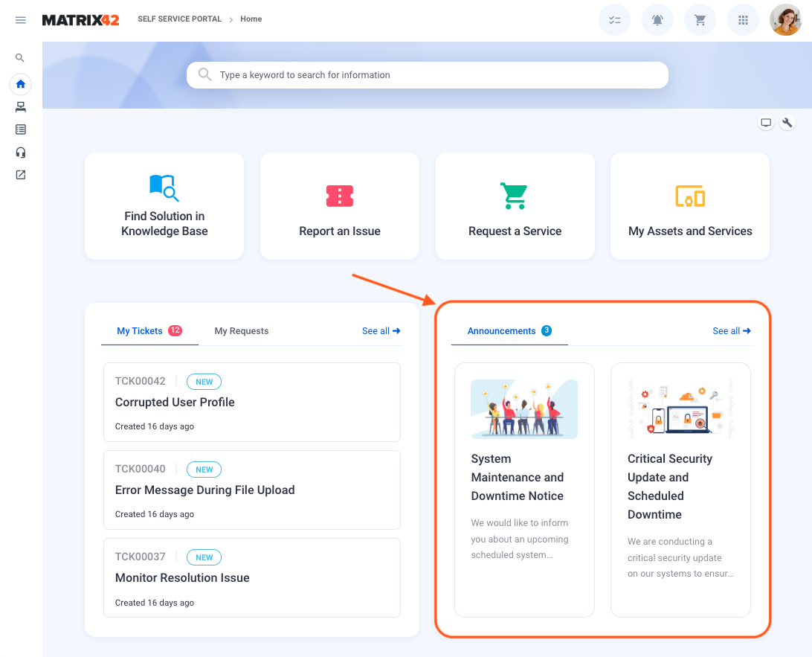The height and width of the screenshot is (657, 812).
Task: Switch to the My Requests tab
Action: (x=241, y=331)
